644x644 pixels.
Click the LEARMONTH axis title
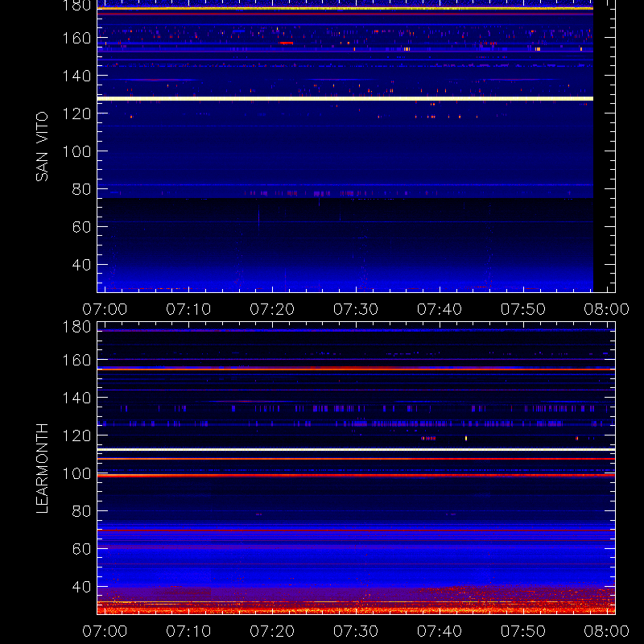click(42, 469)
